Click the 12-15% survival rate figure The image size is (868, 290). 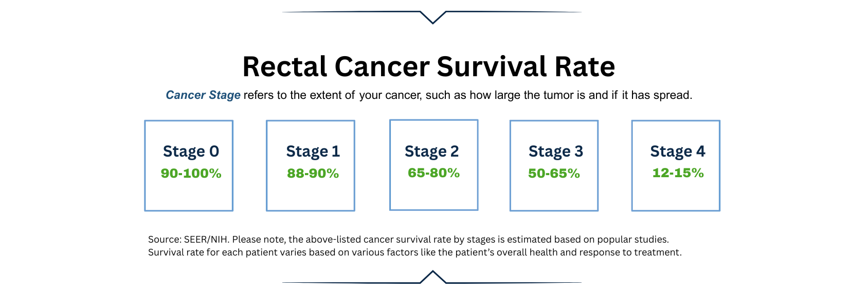pos(678,173)
